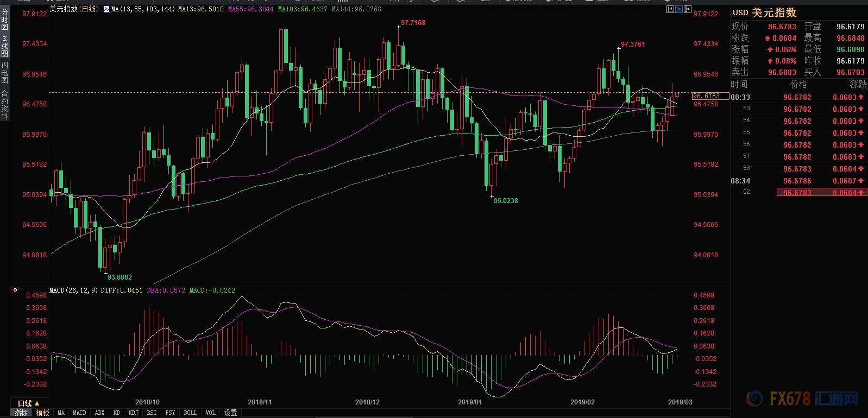Click the MA indicator settings icon
The image size is (868, 418).
tap(106, 9)
